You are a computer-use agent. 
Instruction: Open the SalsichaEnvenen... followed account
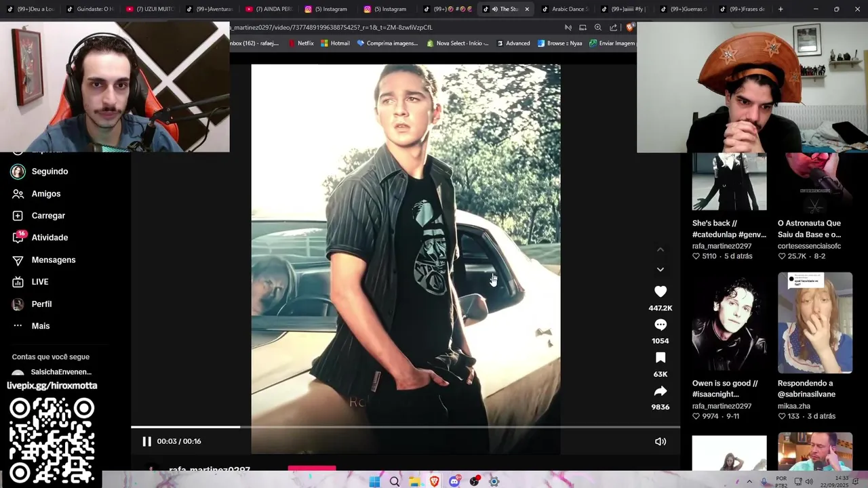[x=54, y=372]
